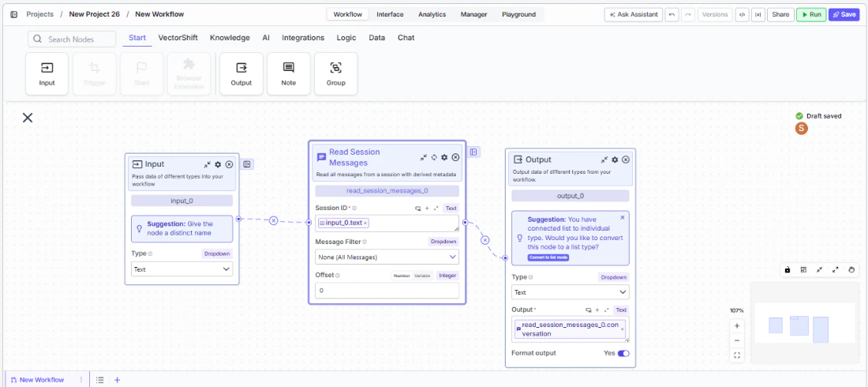
Task: Open Output node settings gear
Action: coord(615,160)
